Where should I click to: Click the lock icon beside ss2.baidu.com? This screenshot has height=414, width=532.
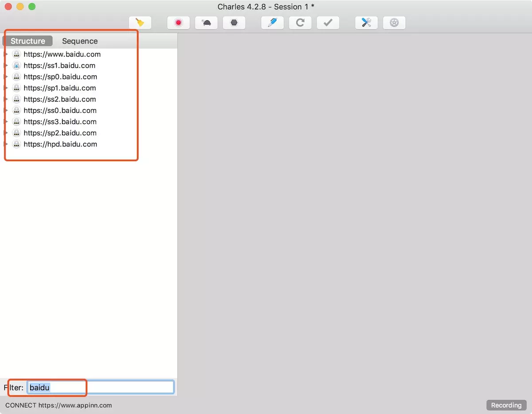[16, 99]
